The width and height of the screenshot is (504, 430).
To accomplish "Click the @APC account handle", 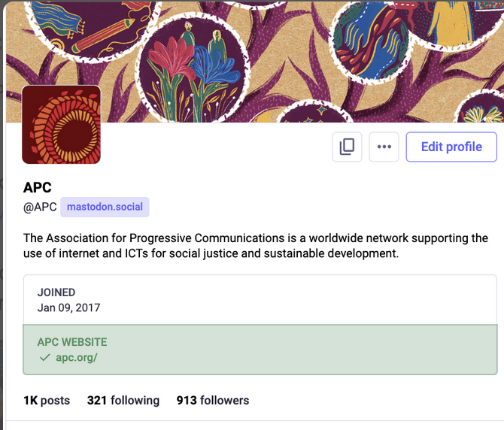I will pyautogui.click(x=40, y=207).
